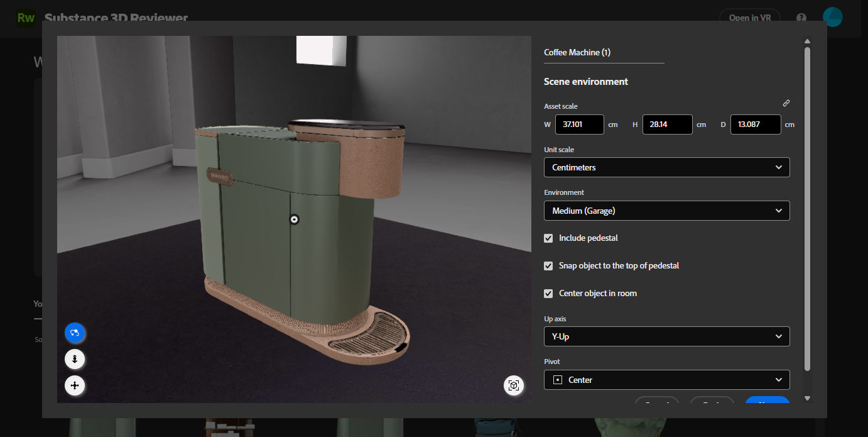The image size is (868, 437).
Task: Click the width field showing 37.101
Action: point(580,124)
